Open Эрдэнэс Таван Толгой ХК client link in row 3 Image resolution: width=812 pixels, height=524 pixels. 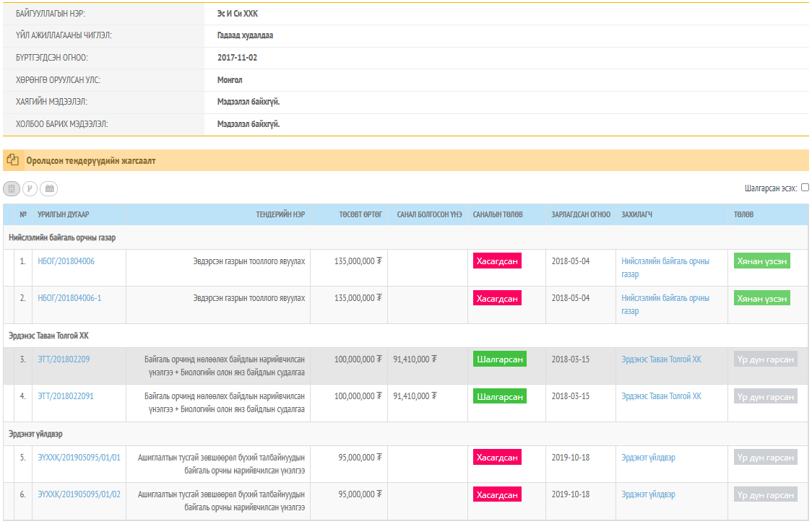661,359
